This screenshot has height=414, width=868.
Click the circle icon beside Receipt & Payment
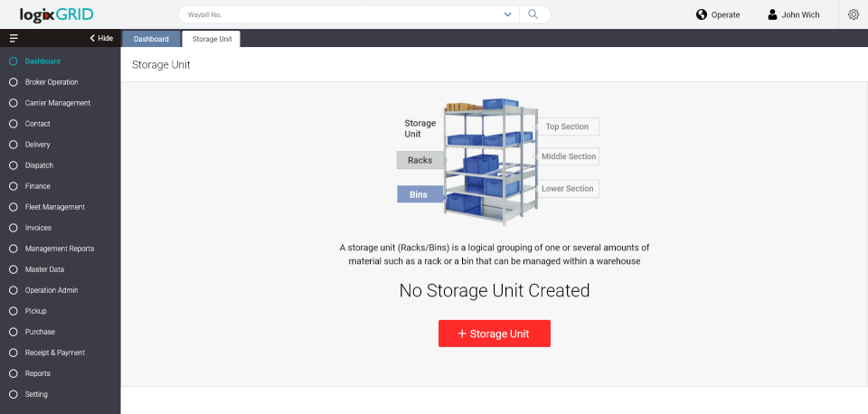14,353
